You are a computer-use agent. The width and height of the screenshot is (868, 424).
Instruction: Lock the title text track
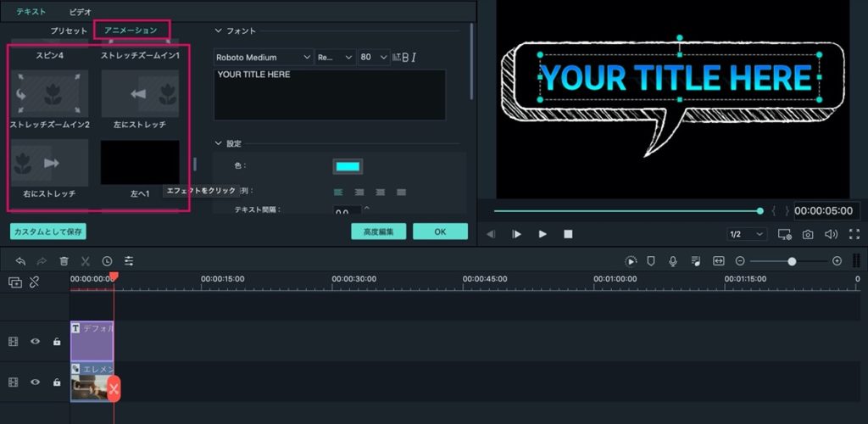(x=57, y=342)
